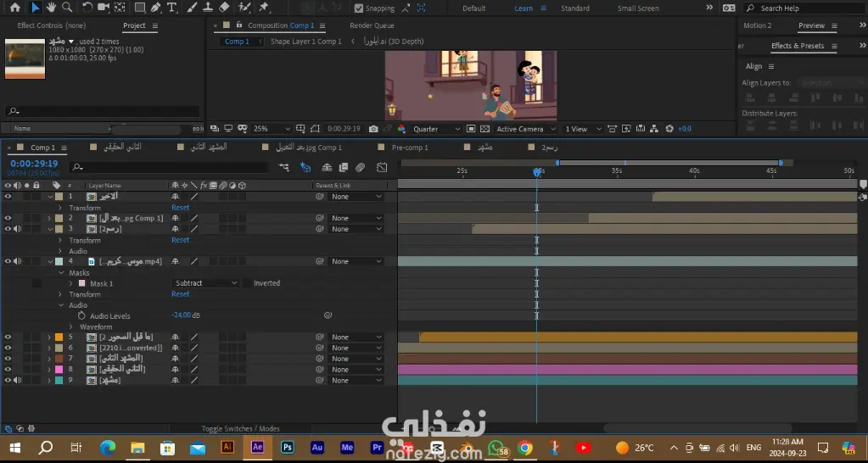Open the Graph Editor icon in timeline
The height and width of the screenshot is (463, 868).
pyautogui.click(x=382, y=167)
